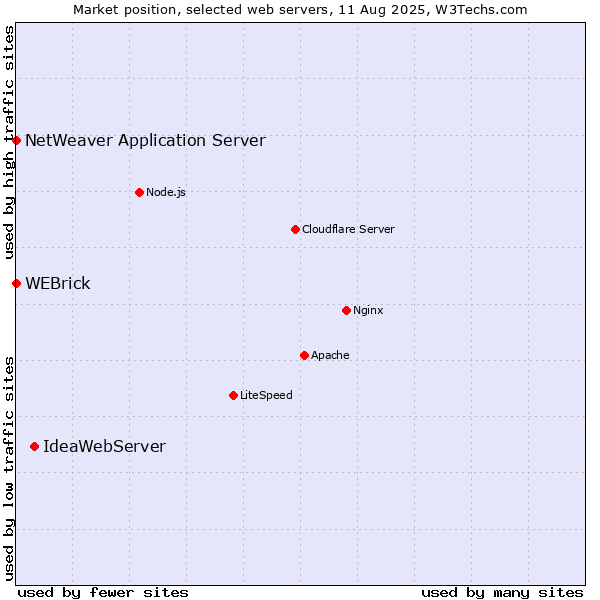Image resolution: width=600 pixels, height=600 pixels.
Task: Click the Nginx red marker
Action: [x=347, y=311]
